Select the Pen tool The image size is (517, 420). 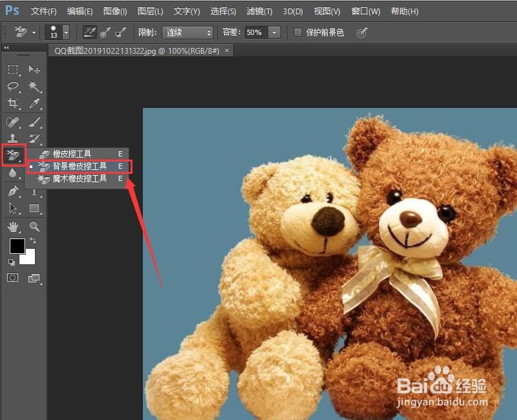[13, 191]
